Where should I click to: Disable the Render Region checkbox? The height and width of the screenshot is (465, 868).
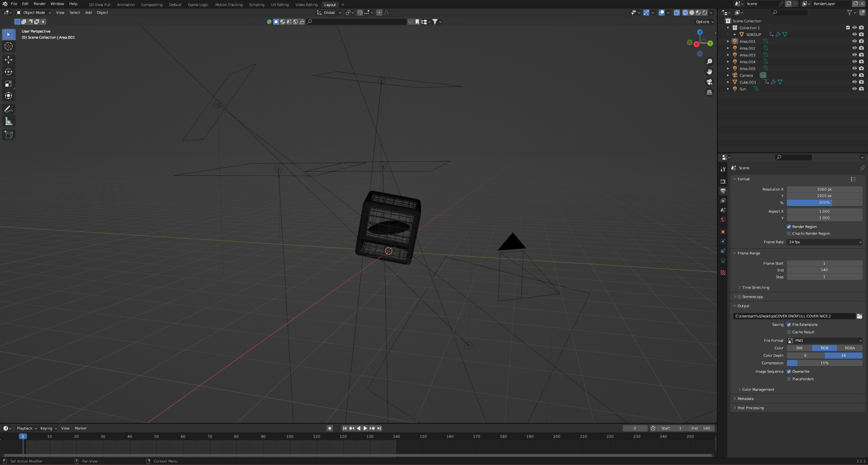click(x=789, y=227)
